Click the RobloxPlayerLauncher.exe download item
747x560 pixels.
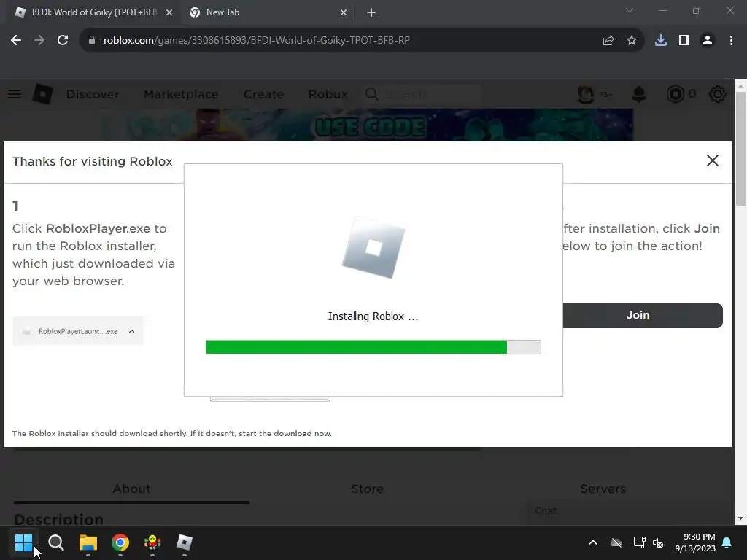click(77, 331)
